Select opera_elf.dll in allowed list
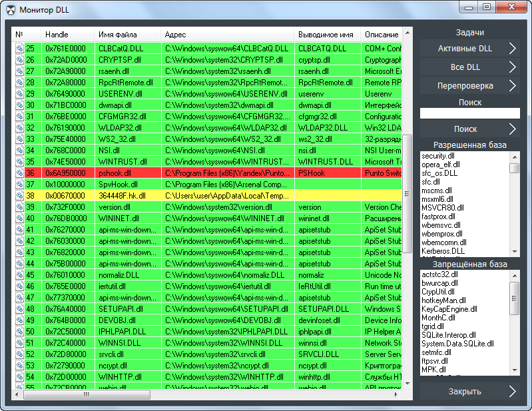Viewport: 532px width, 411px height. [x=441, y=165]
